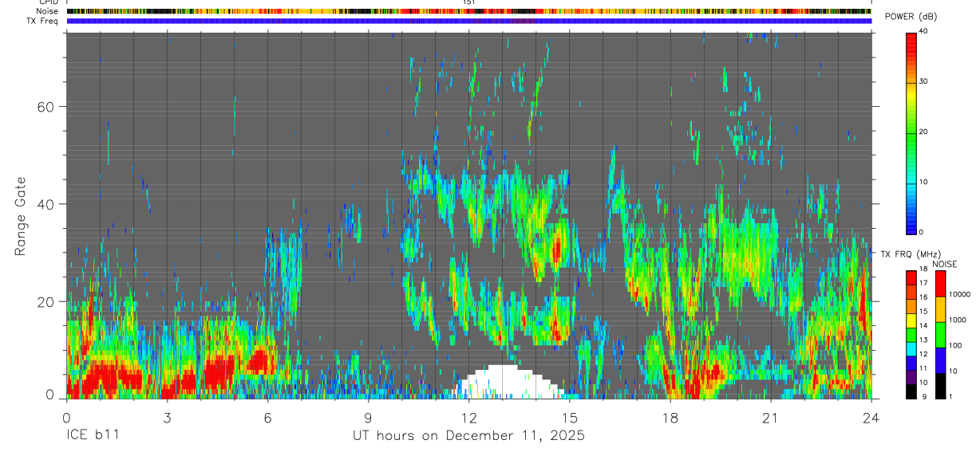This screenshot has height=452, width=980.
Task: Click the 20 range gate tick label
Action: 46,301
